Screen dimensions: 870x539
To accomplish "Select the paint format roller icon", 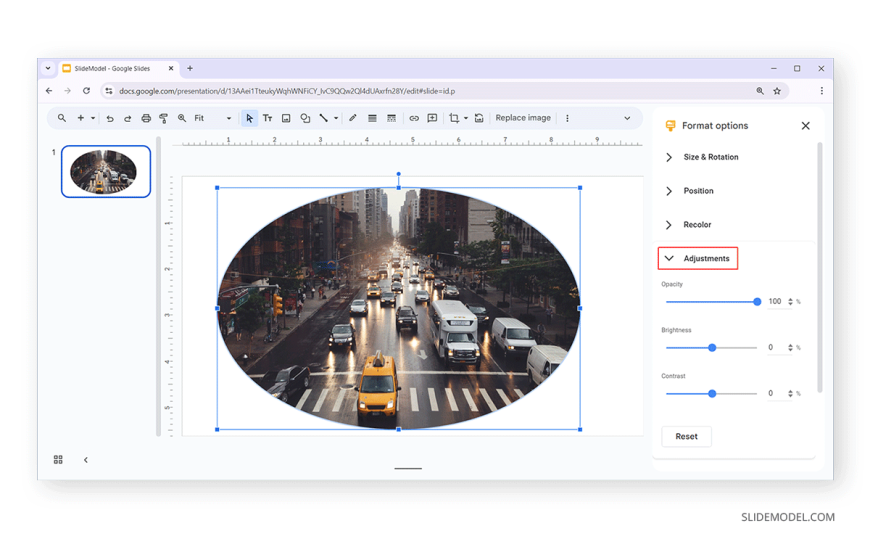I will click(164, 118).
